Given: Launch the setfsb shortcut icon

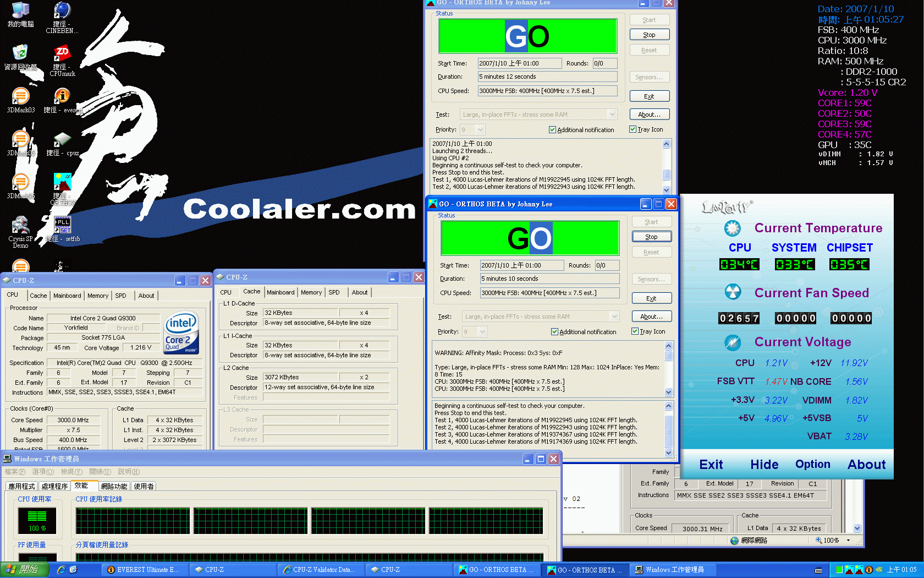Looking at the screenshot, I should [x=62, y=228].
